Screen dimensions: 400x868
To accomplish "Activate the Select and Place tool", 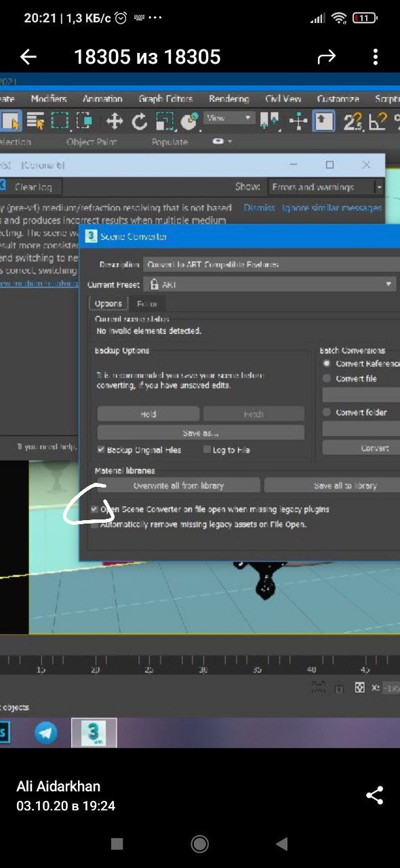I will pos(189,121).
